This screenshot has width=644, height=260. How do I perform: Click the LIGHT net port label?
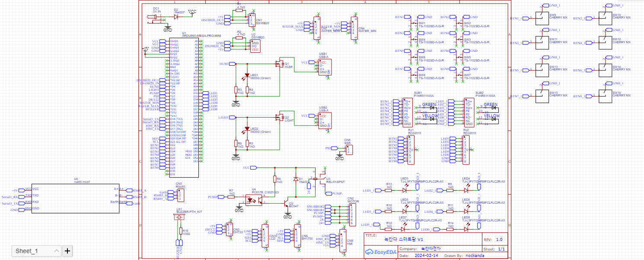[x=226, y=117]
